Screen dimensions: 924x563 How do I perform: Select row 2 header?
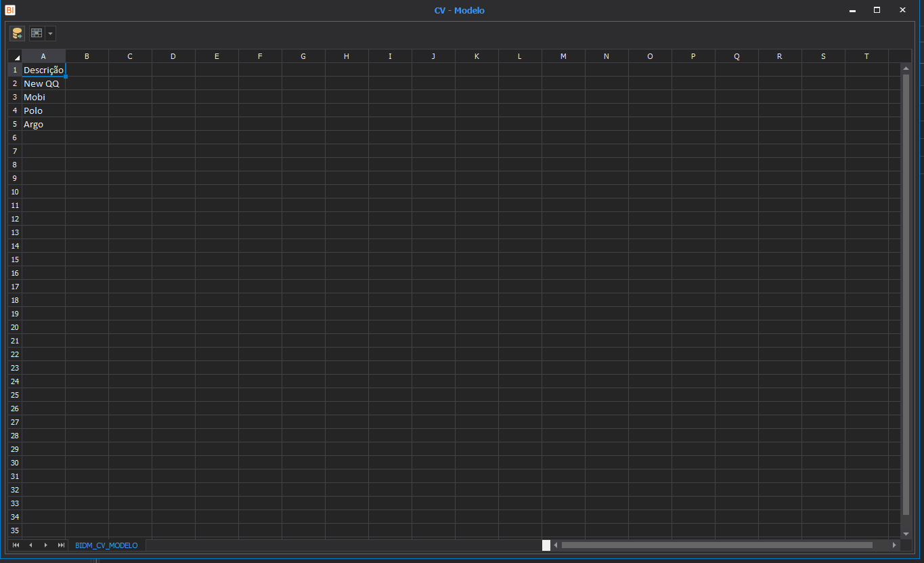point(15,83)
